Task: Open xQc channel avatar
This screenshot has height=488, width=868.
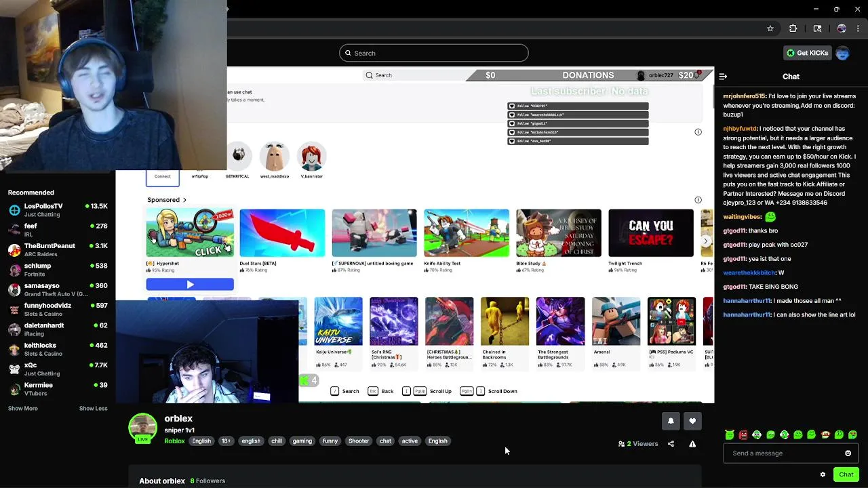Action: (x=14, y=369)
